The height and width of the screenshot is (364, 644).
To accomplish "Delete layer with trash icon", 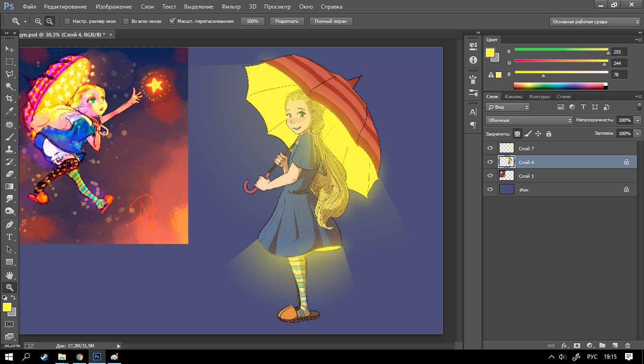I will pyautogui.click(x=628, y=346).
